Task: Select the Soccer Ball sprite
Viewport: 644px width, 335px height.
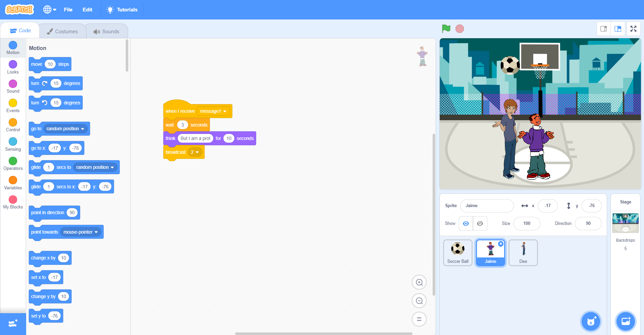Action: 458,253
